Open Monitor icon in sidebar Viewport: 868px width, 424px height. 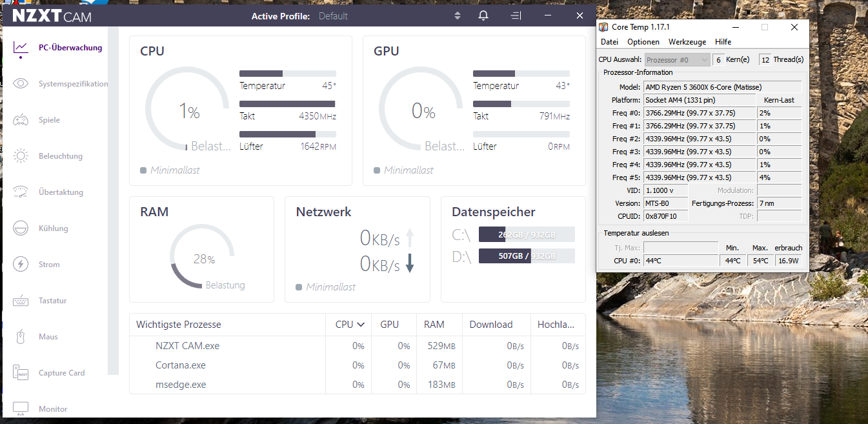[x=21, y=409]
